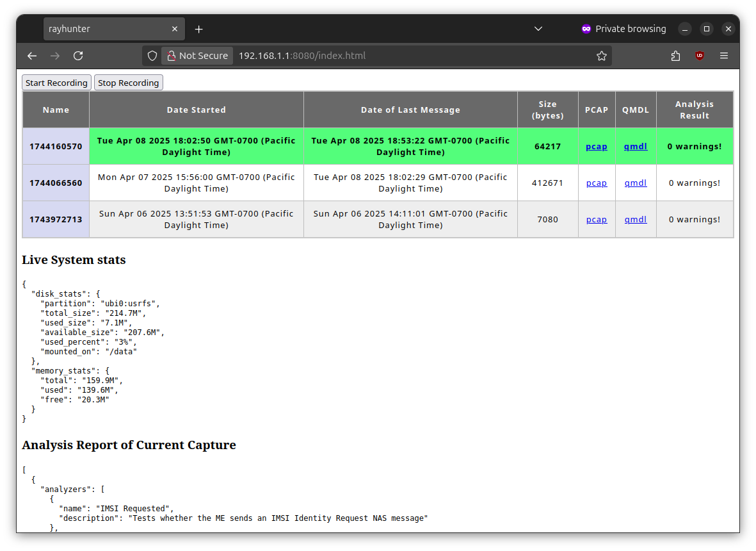The height and width of the screenshot is (551, 756).
Task: Open the browser extensions puzzle icon
Action: [x=675, y=56]
